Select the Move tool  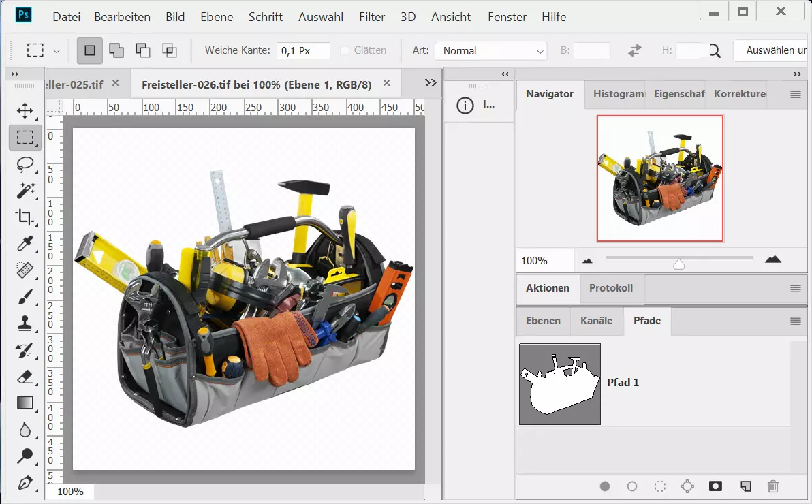point(25,111)
